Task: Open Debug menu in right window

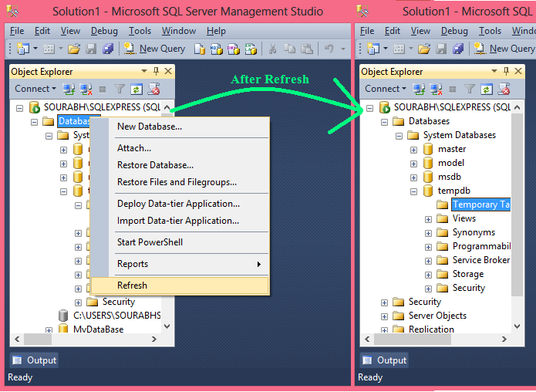Action: (454, 31)
